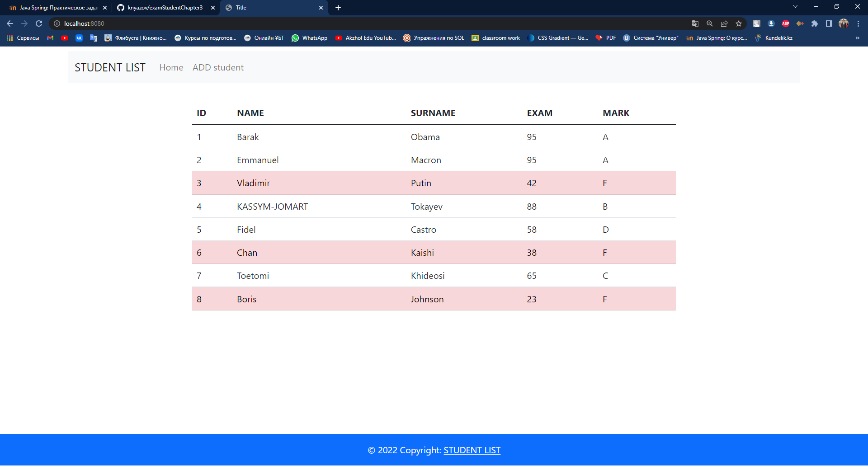Open the classroom work bookmark

click(x=495, y=38)
